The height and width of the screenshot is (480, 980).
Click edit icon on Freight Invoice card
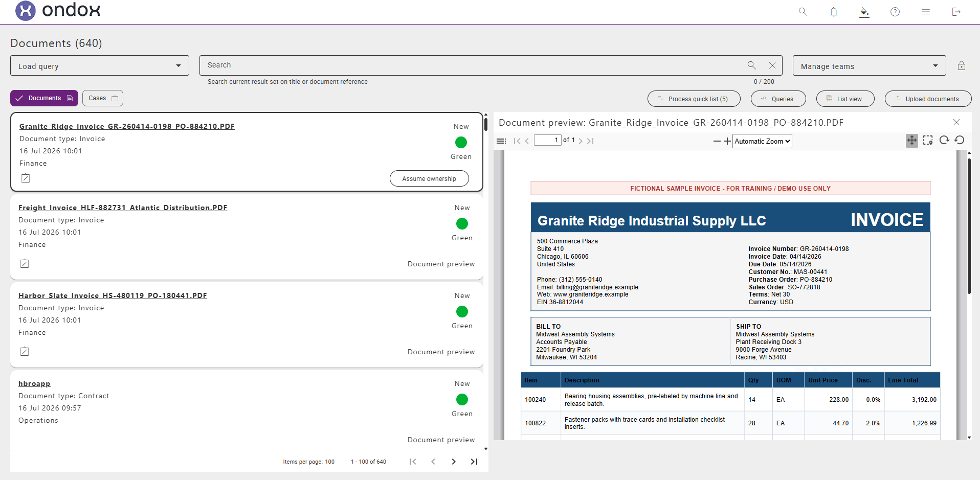(25, 264)
